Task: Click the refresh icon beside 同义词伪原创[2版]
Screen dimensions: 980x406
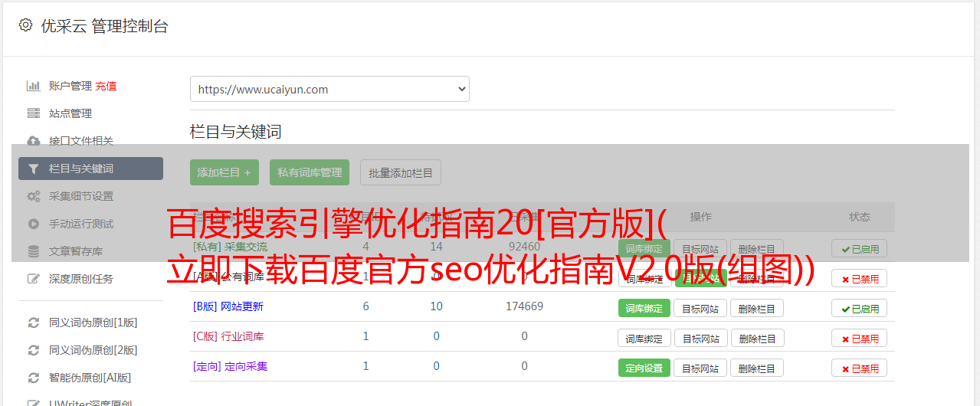Action: (34, 350)
